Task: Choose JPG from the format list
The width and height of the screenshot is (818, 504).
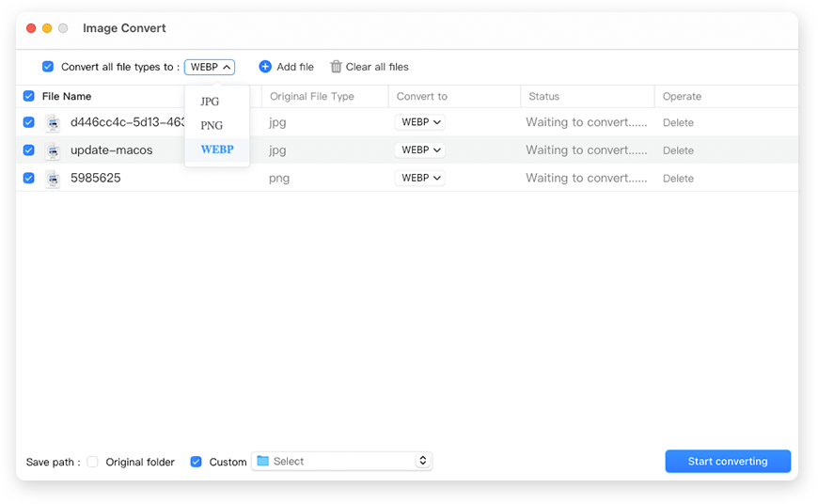Action: [x=210, y=102]
